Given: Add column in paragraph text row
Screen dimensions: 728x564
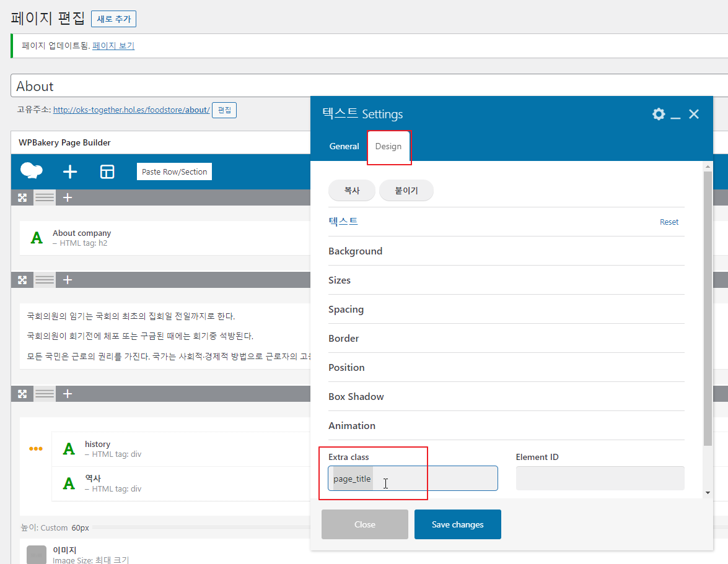Looking at the screenshot, I should pos(68,280).
